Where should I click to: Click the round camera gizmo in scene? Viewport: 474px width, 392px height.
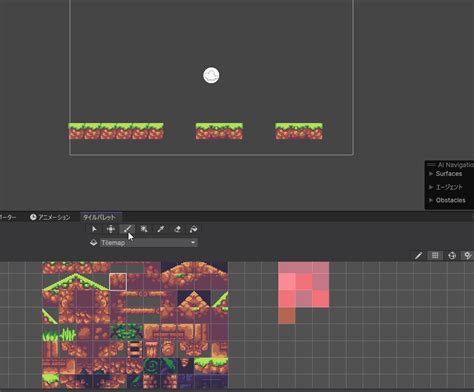pyautogui.click(x=211, y=75)
